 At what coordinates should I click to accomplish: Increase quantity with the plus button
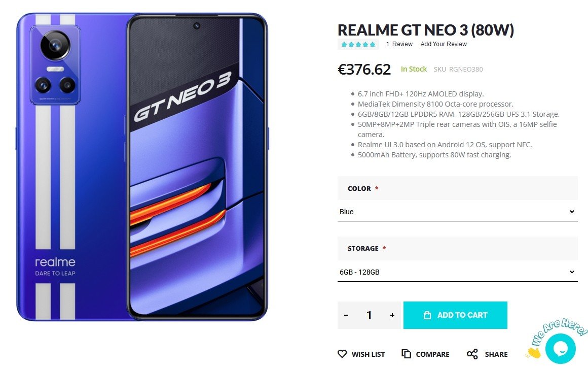[x=392, y=315]
